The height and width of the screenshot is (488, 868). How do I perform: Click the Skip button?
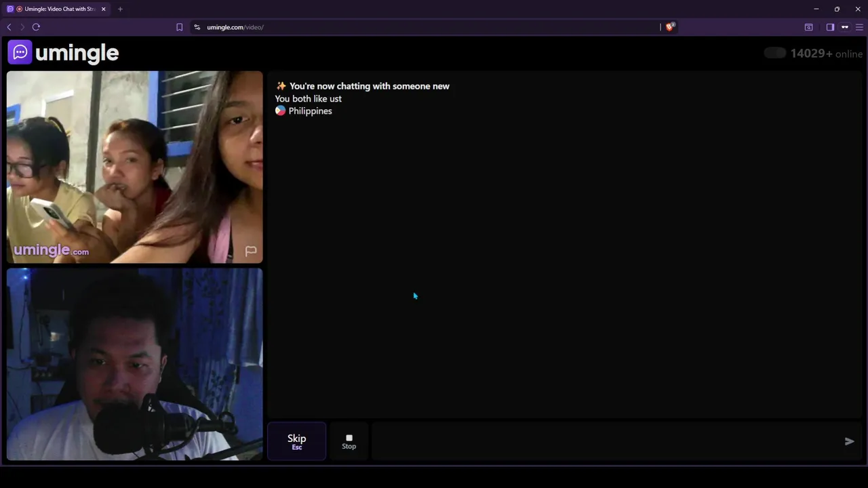[x=296, y=441]
